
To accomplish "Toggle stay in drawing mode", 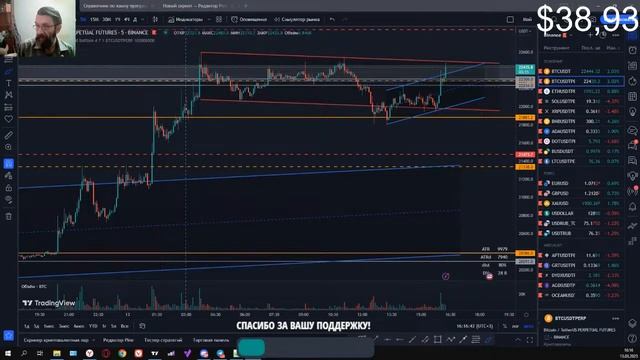I will tap(9, 176).
